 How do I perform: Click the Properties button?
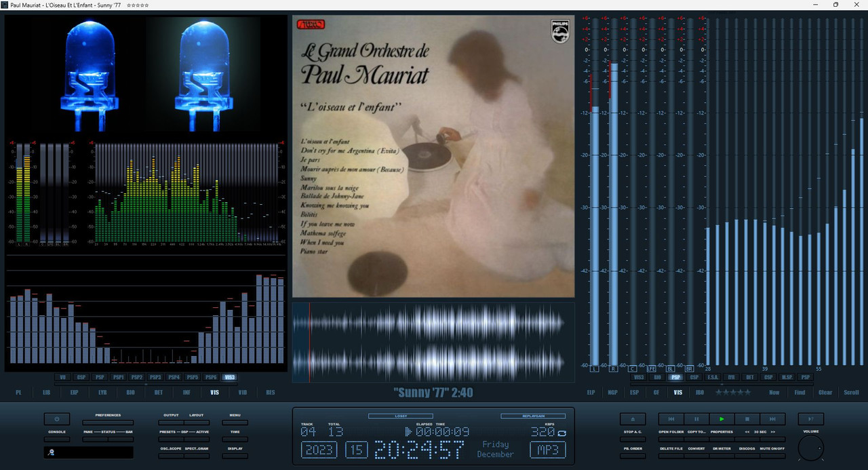pyautogui.click(x=722, y=439)
